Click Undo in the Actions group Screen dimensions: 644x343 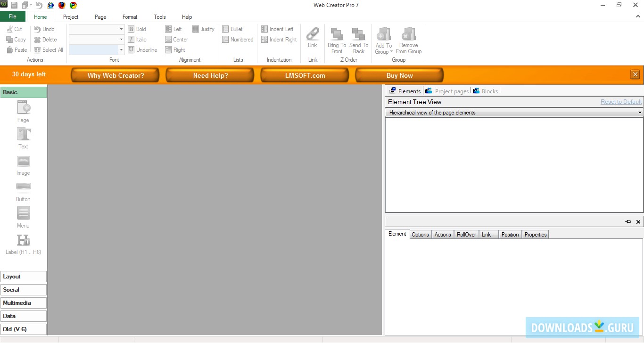44,29
